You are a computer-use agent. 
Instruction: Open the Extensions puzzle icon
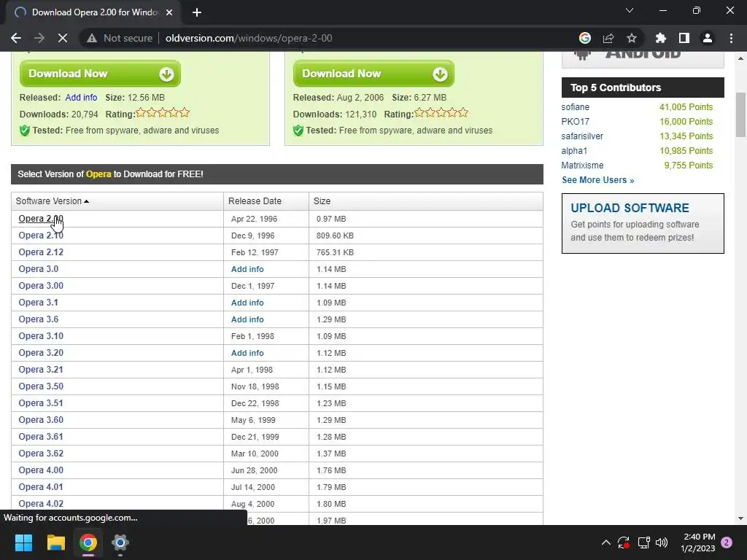coord(661,38)
